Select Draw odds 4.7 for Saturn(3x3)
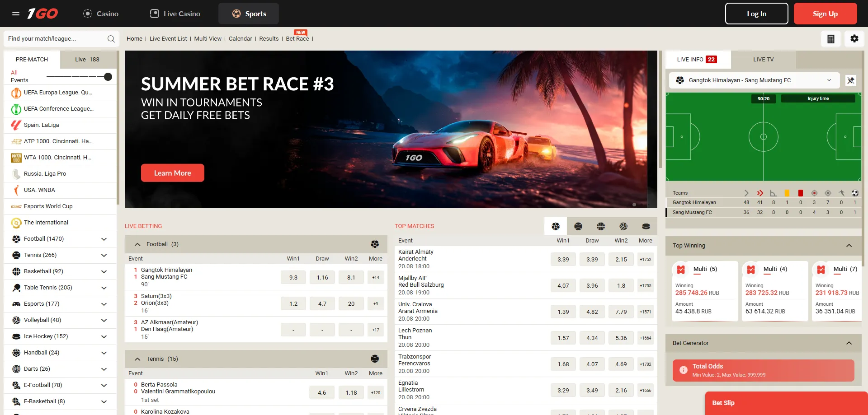 coord(322,304)
